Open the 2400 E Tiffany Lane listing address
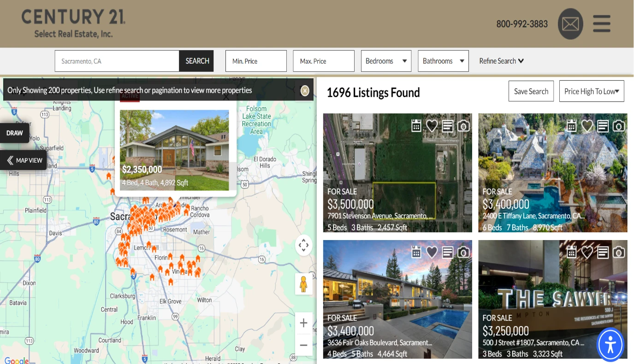 (x=533, y=216)
